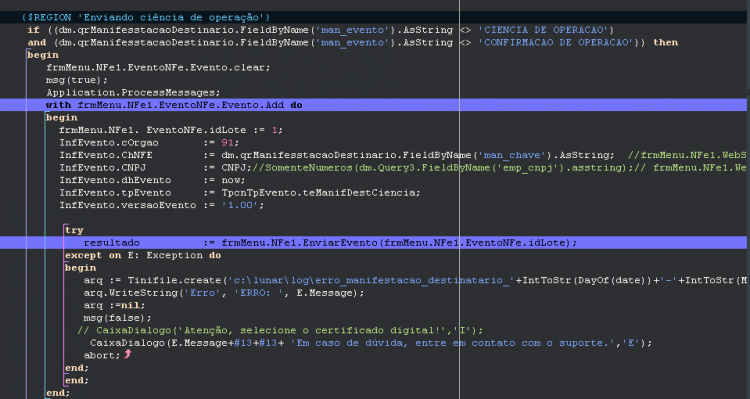Select the 'Em caso de dúvida' string literal
The image size is (750, 399).
[452, 343]
